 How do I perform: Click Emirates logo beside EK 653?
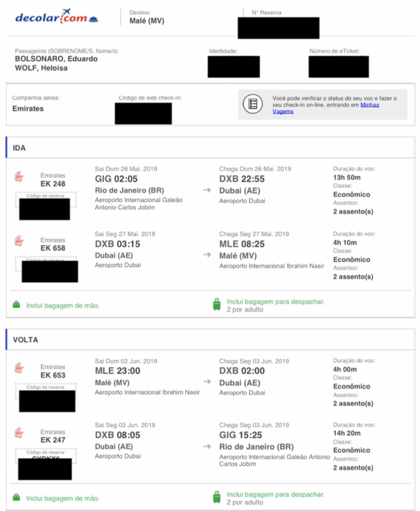(x=19, y=368)
